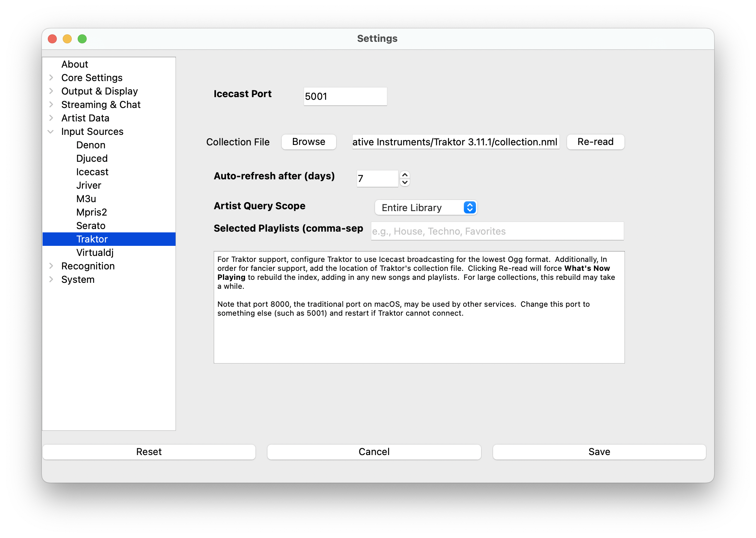The height and width of the screenshot is (538, 756).
Task: Decrease auto-refresh days with down arrow
Action: 405,183
